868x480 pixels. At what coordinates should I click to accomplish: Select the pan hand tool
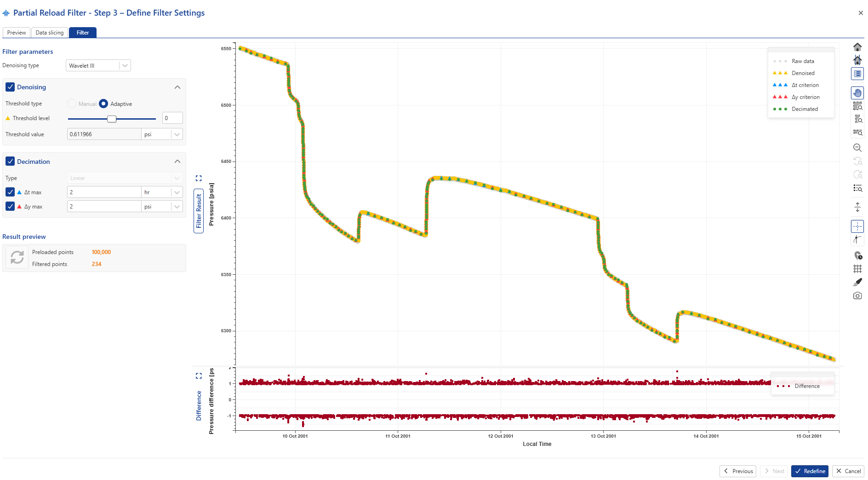click(x=857, y=93)
